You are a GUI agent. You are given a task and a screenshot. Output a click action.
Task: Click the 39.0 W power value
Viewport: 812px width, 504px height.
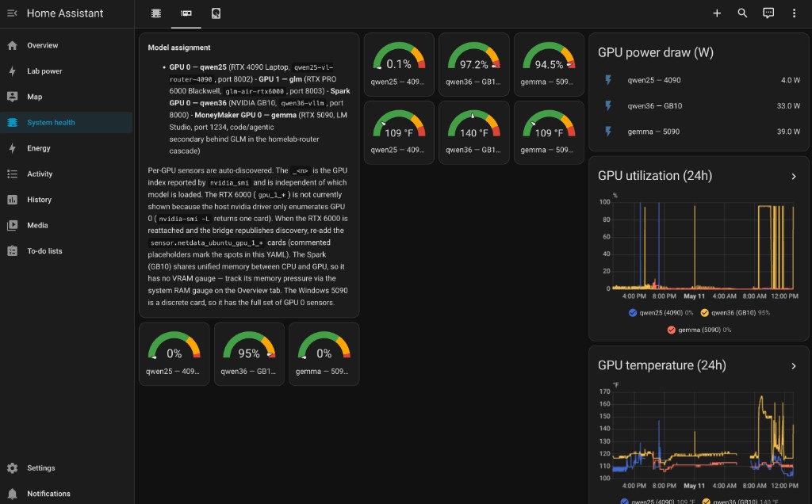[x=788, y=132]
